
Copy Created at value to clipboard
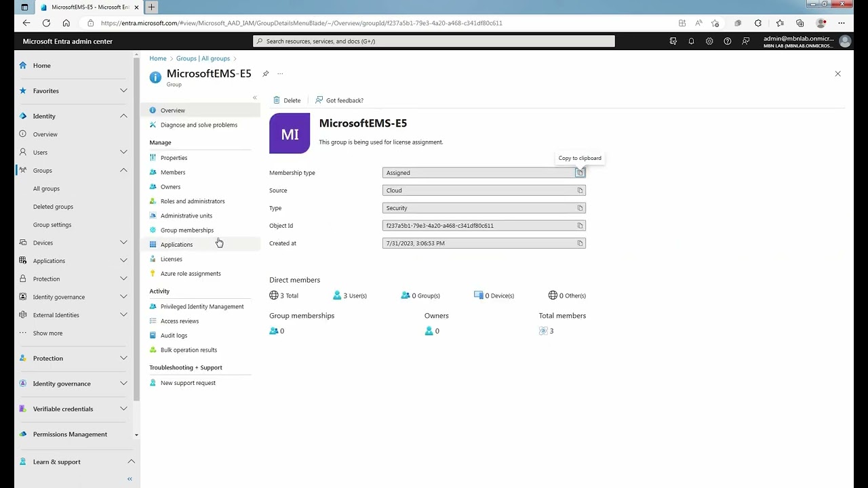580,243
